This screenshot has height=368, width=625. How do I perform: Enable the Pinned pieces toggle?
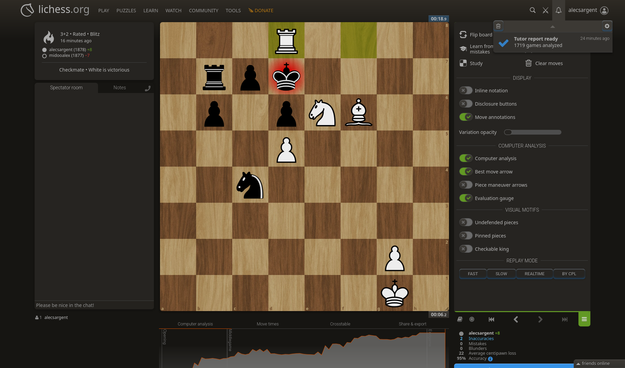coord(466,236)
